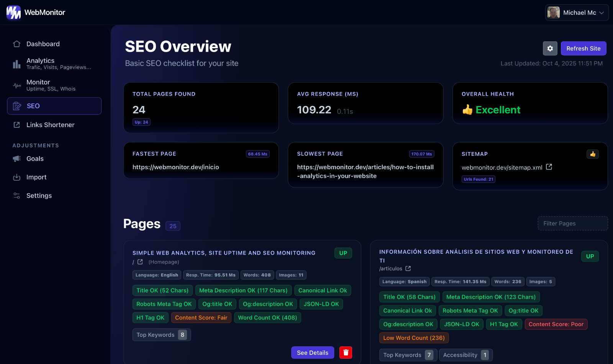
Task: Expand the Michael Mc account dropdown
Action: pyautogui.click(x=577, y=12)
